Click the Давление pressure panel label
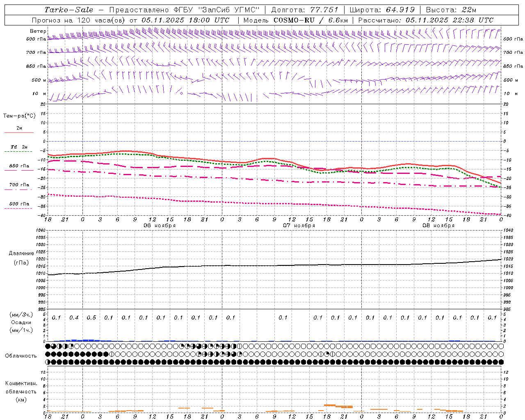Image resolution: width=525 pixels, height=420 pixels. point(21,253)
